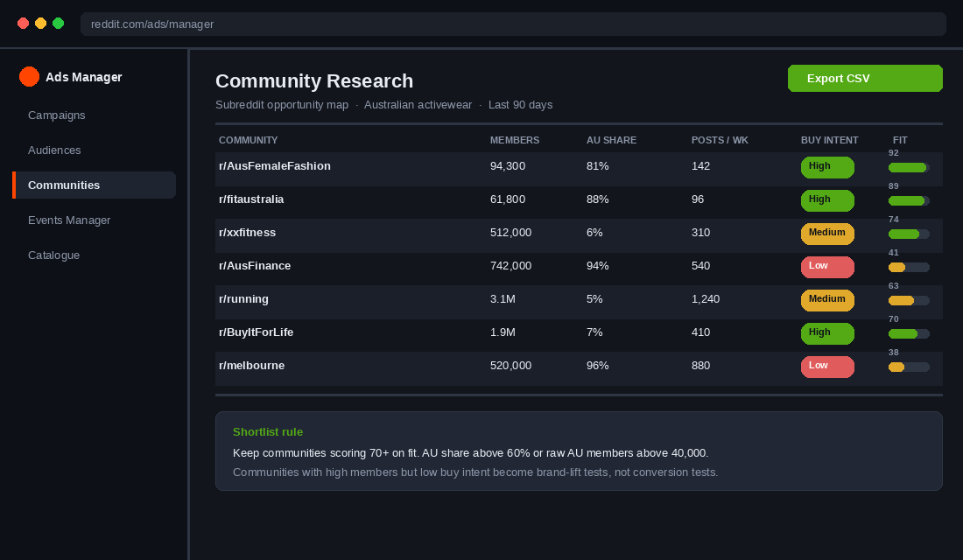963x560 pixels.
Task: Click the 880 posts per week value
Action: [700, 366]
